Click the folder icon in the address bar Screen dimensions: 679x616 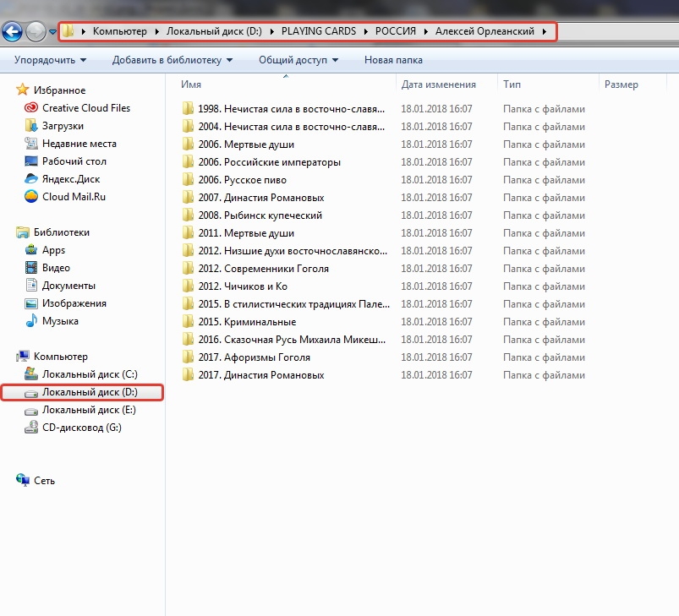68,31
